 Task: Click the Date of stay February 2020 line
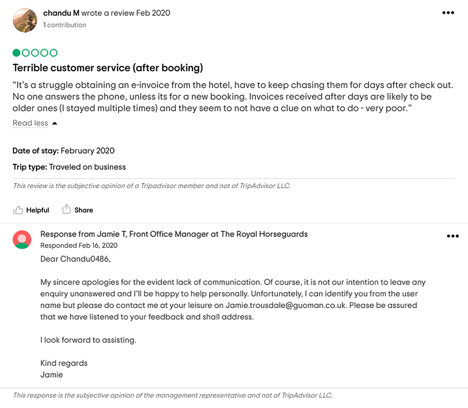click(63, 151)
